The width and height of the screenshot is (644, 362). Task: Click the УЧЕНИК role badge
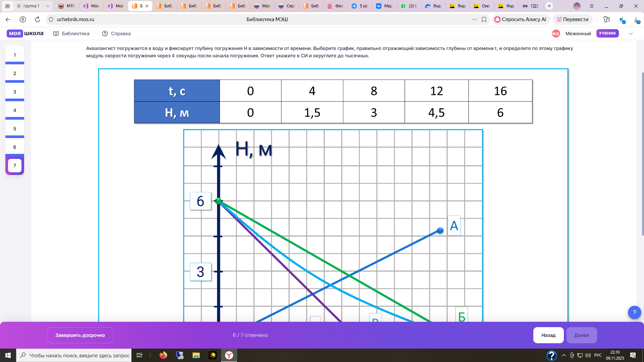607,33
